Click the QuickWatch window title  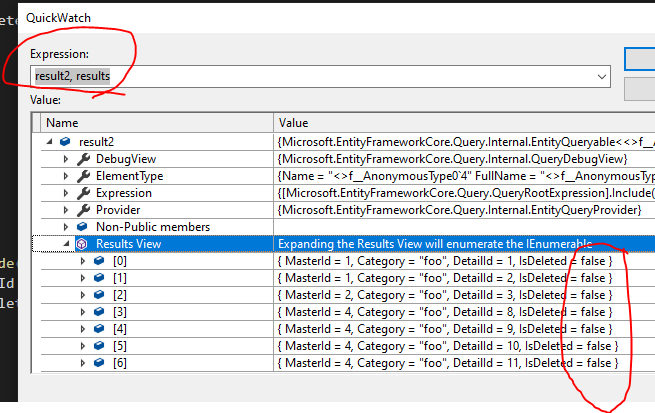[x=58, y=18]
